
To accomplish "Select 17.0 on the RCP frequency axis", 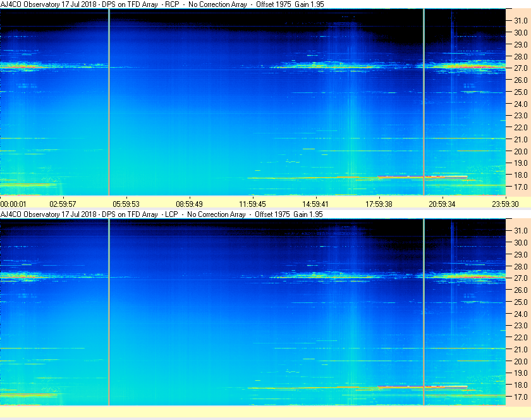I will 521,187.
